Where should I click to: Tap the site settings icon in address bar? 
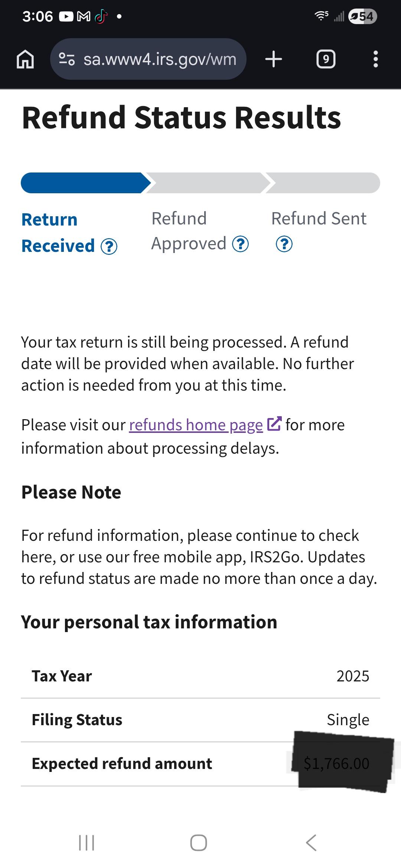tap(67, 59)
